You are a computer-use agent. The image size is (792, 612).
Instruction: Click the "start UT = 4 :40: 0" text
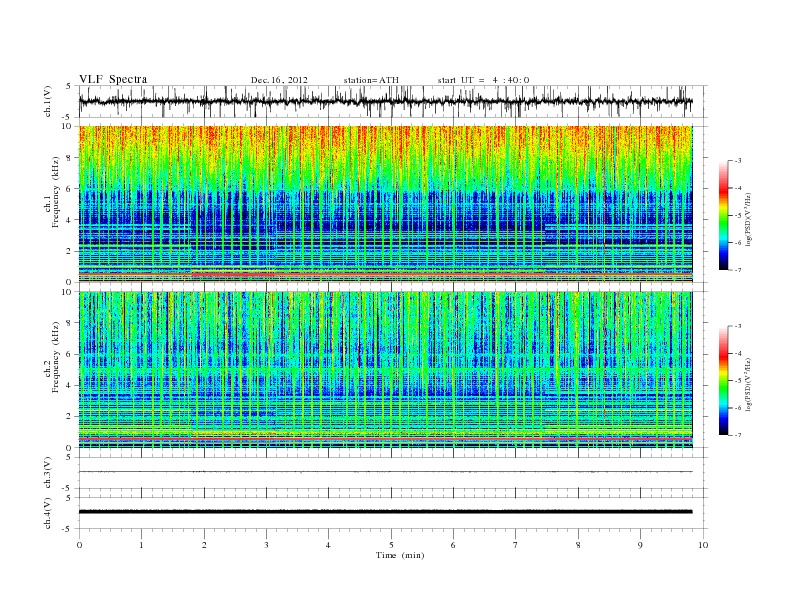[x=483, y=80]
